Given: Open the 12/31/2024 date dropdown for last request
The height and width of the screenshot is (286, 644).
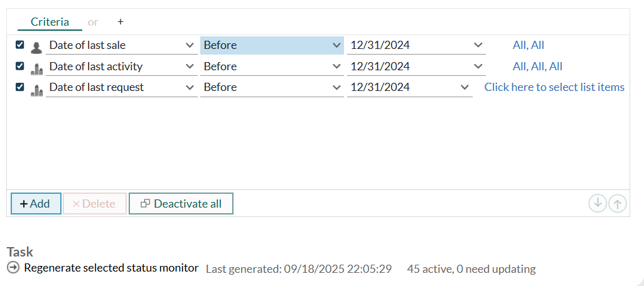Looking at the screenshot, I should coord(464,87).
